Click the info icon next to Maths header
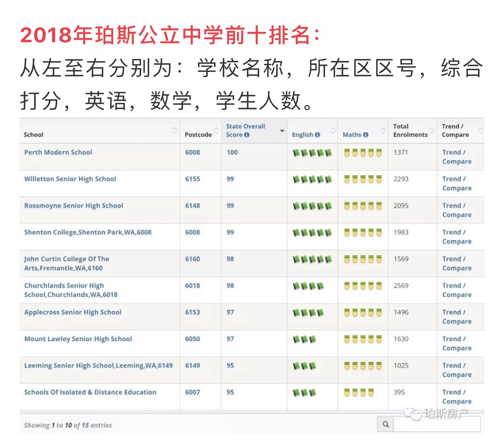 pos(366,135)
